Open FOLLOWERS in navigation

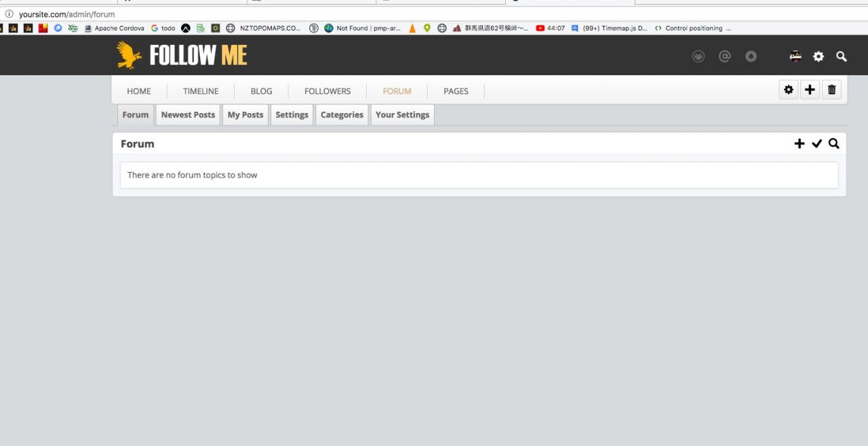pos(328,91)
